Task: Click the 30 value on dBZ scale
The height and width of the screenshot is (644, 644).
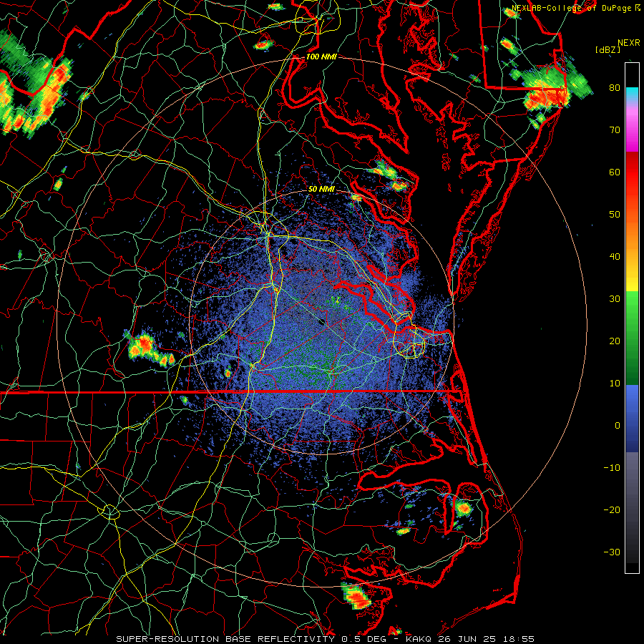Action: click(x=615, y=299)
